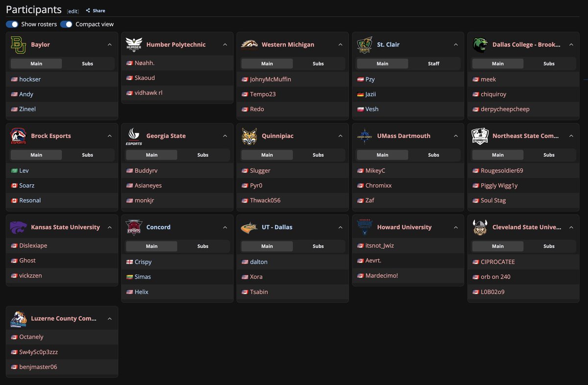Click the flag icon beside Simas
Viewport: 588px width, 385px height.
coord(129,277)
